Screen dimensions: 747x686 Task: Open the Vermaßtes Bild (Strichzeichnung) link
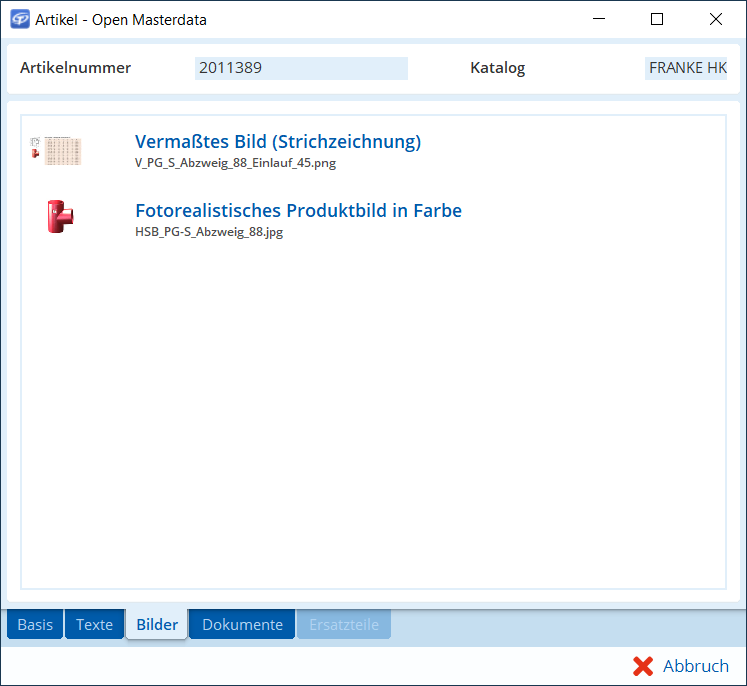278,142
